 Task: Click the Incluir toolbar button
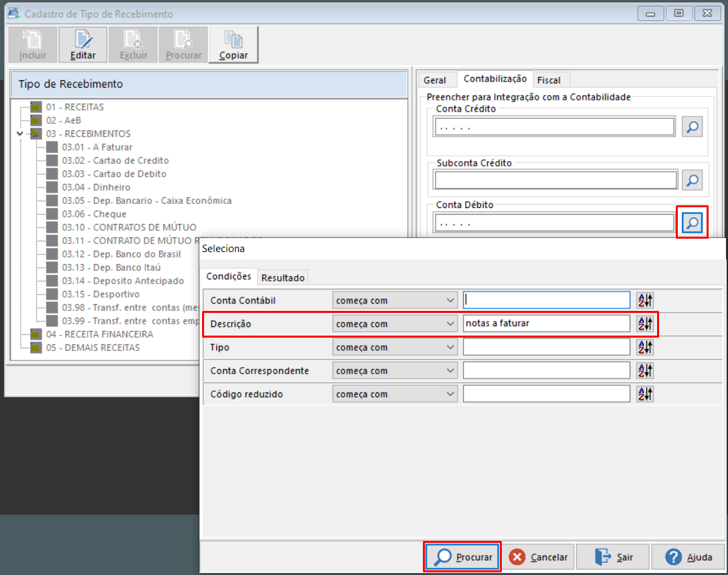point(33,45)
